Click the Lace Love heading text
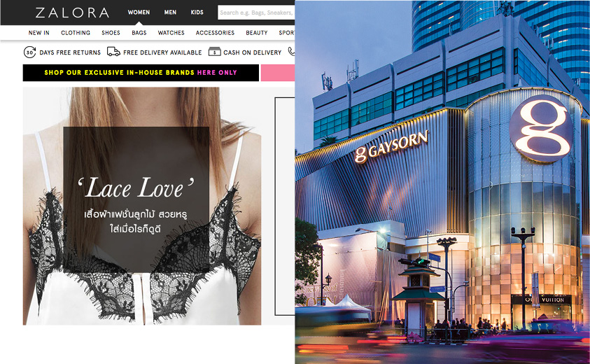The image size is (590, 364). pyautogui.click(x=136, y=188)
